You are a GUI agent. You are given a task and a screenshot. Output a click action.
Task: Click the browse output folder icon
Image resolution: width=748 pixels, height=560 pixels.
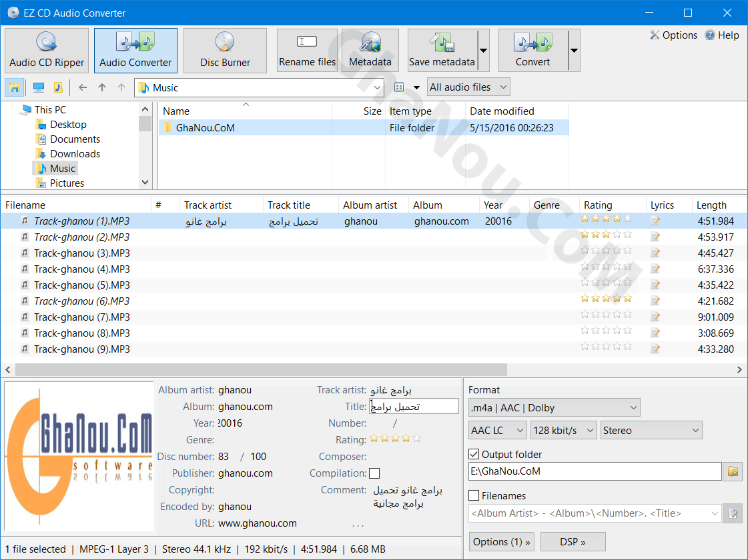[x=733, y=471]
